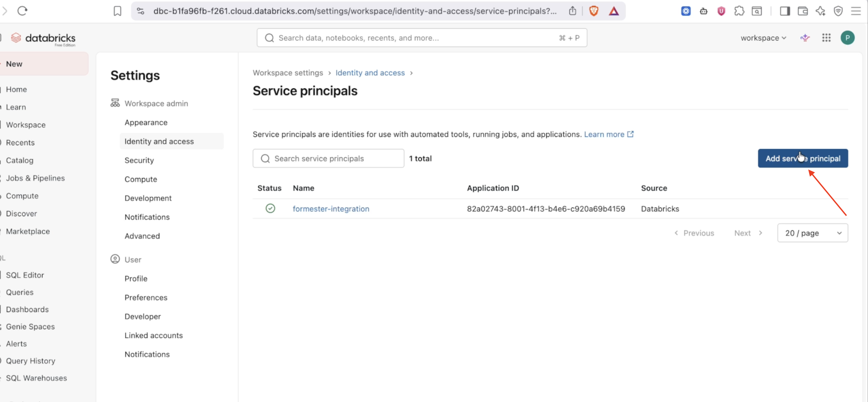868x402 pixels.
Task: Open the robot extension icon
Action: (x=703, y=11)
